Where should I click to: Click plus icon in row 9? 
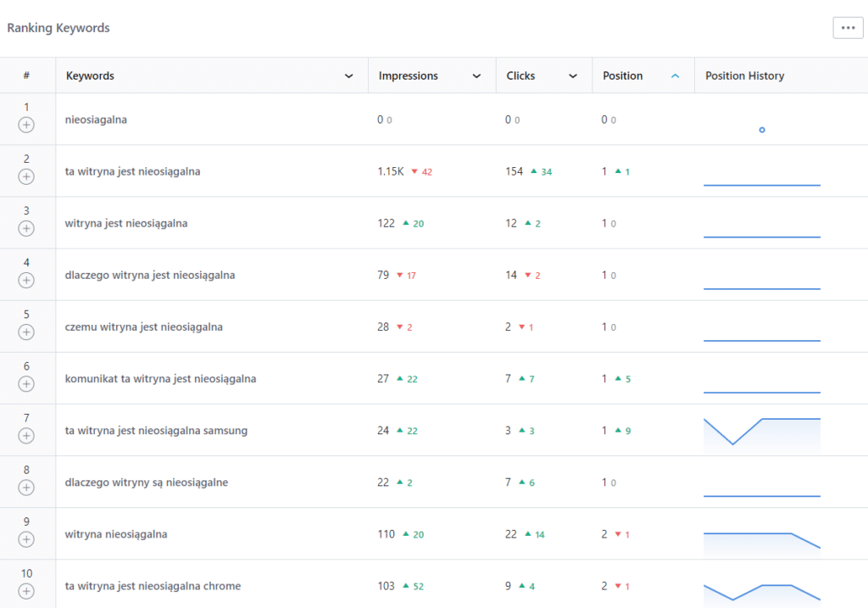[x=26, y=539]
